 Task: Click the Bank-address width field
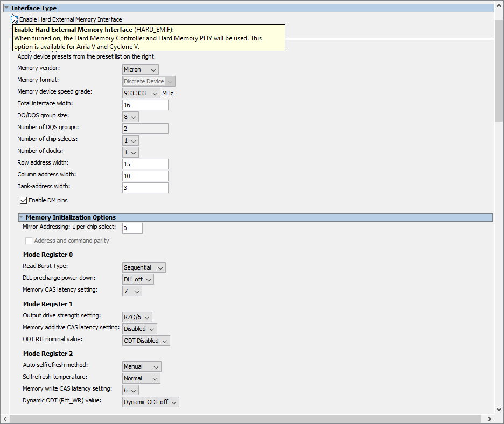pyautogui.click(x=145, y=188)
